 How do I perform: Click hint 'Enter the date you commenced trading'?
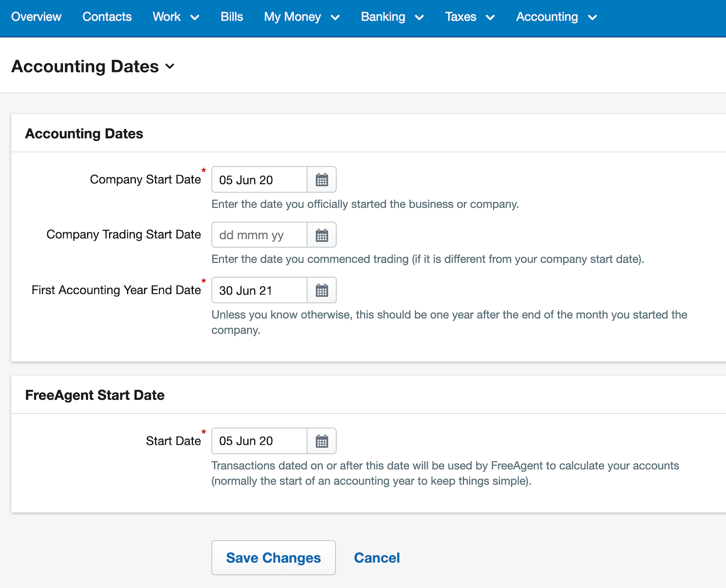point(428,259)
